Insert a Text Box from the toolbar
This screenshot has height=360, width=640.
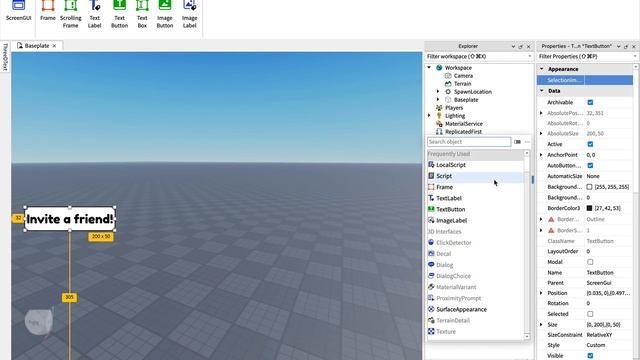(x=142, y=15)
